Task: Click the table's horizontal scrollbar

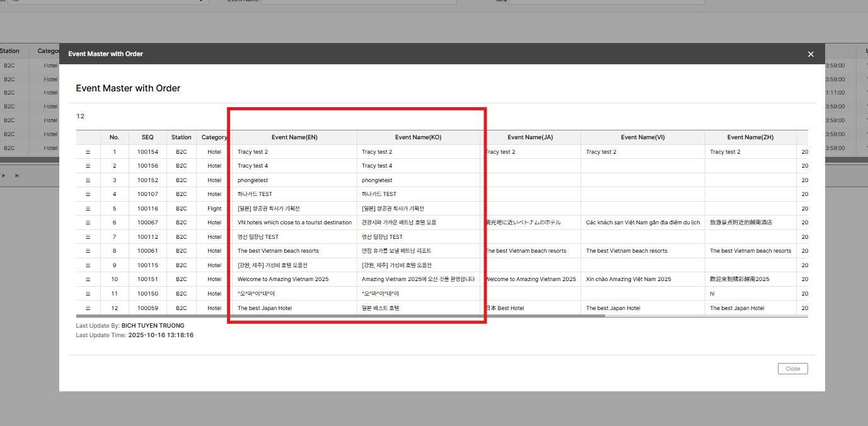Action: pyautogui.click(x=340, y=316)
